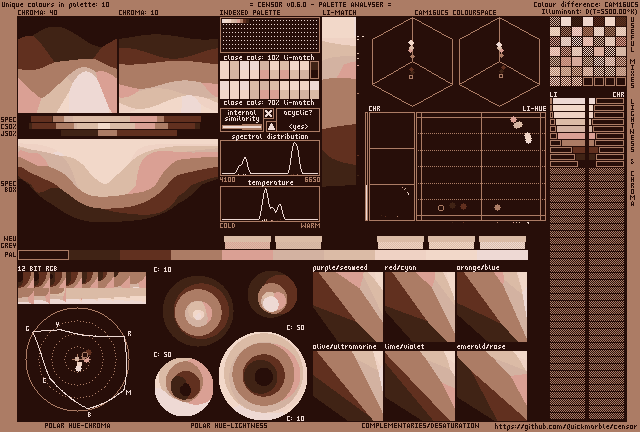Click the 'orange/blue' label
The width and height of the screenshot is (640, 432).
click(478, 267)
